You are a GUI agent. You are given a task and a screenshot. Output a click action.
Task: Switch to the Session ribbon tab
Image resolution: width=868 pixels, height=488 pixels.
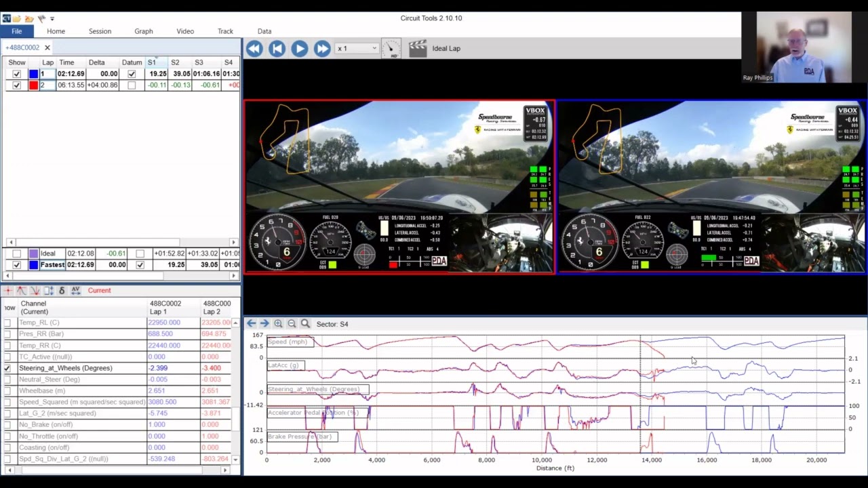point(100,31)
